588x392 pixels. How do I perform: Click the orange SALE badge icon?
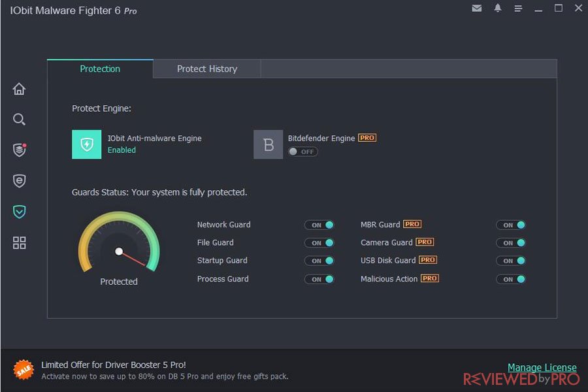click(x=24, y=370)
